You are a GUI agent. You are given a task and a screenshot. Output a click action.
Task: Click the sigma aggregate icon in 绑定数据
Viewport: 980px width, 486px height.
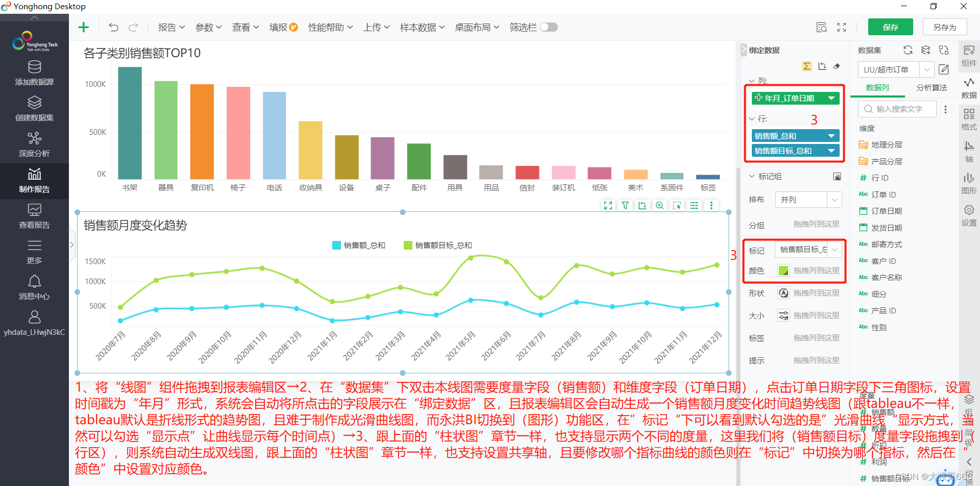click(x=807, y=66)
